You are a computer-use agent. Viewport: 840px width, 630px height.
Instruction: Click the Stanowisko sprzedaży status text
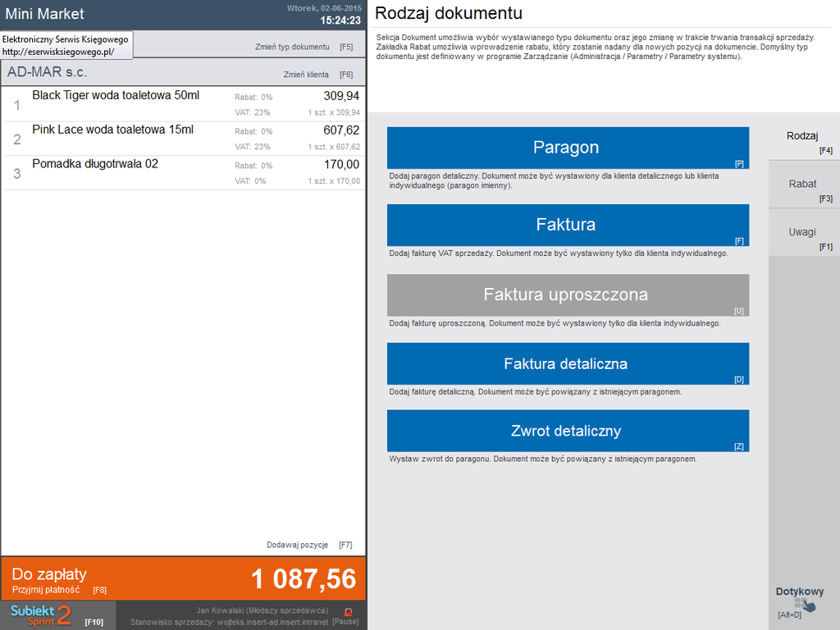coord(230,622)
